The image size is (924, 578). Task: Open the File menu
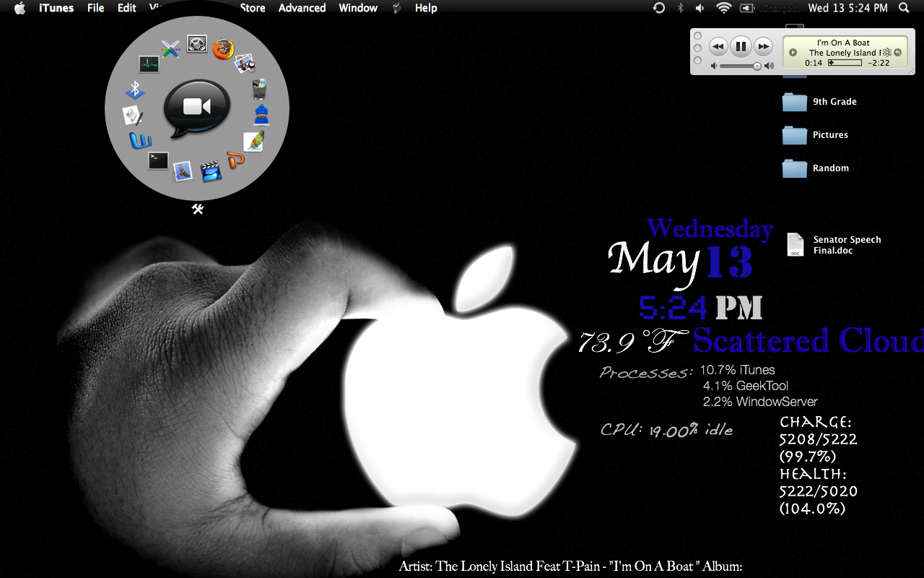95,8
